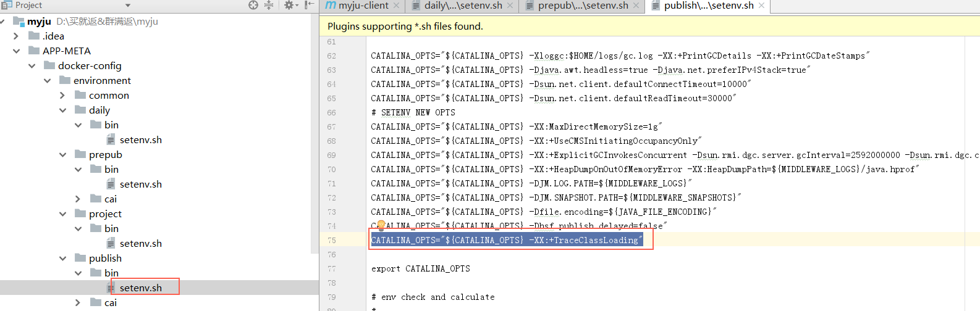
Task: Click the Scroll from Source target icon
Action: coord(253,5)
